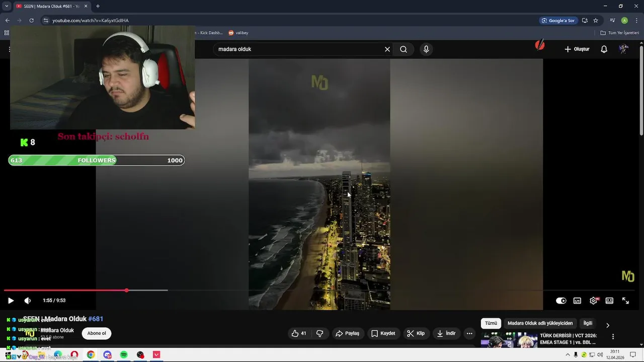
Task: Open Opera from the taskbar
Action: [x=74, y=355]
